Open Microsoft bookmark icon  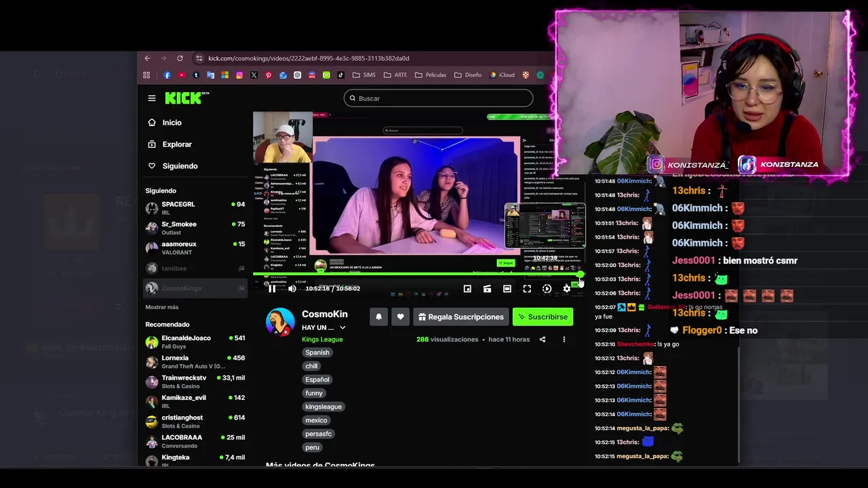(x=225, y=75)
